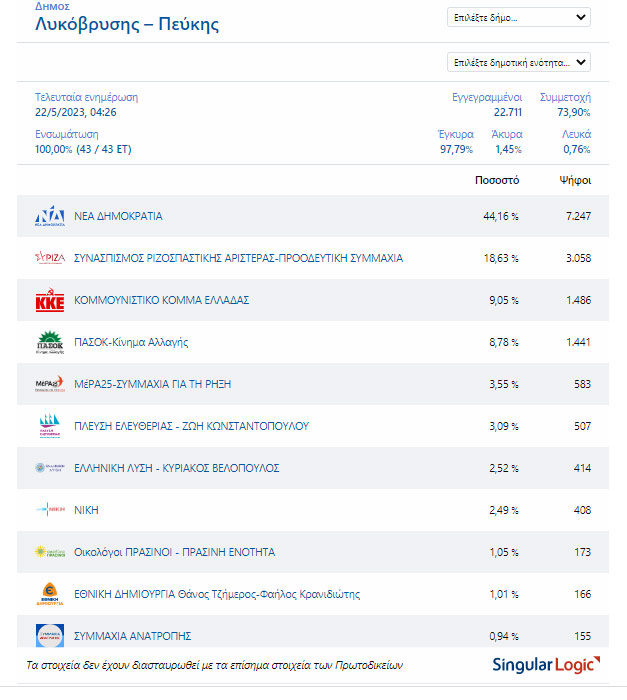This screenshot has height=700, width=627.
Task: Click the 0,94 % percentage value
Action: pyautogui.click(x=504, y=636)
